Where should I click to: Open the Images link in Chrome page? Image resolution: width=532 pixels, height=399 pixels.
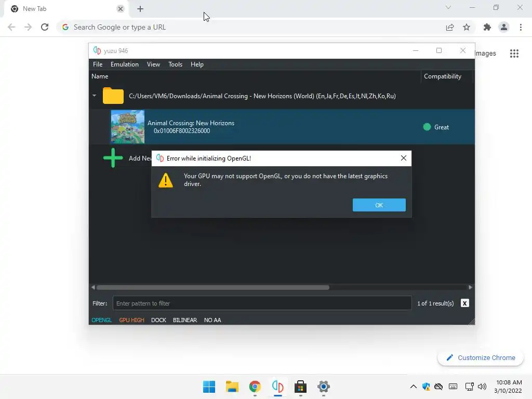click(485, 54)
